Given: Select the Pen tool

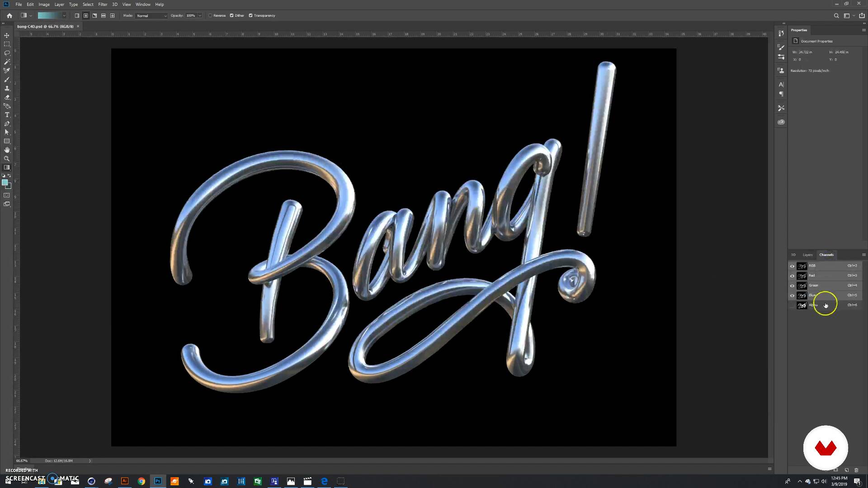Looking at the screenshot, I should click(x=7, y=123).
